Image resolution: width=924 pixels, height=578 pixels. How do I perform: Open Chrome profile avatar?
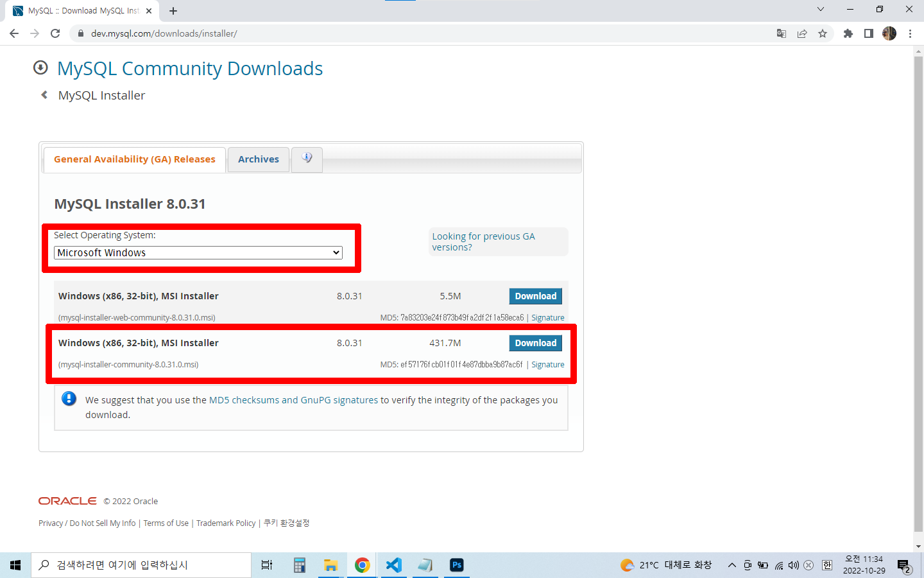889,33
